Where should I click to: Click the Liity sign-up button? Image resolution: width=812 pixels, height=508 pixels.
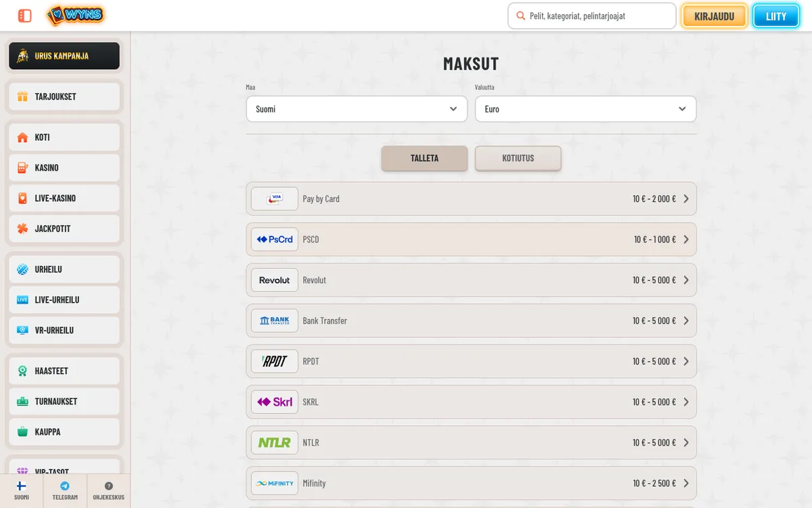coord(776,16)
